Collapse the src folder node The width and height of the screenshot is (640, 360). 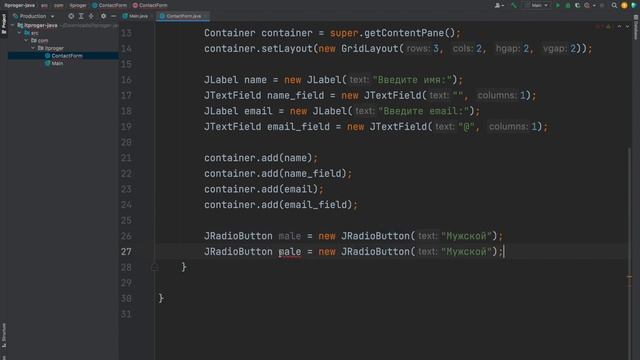[19, 33]
